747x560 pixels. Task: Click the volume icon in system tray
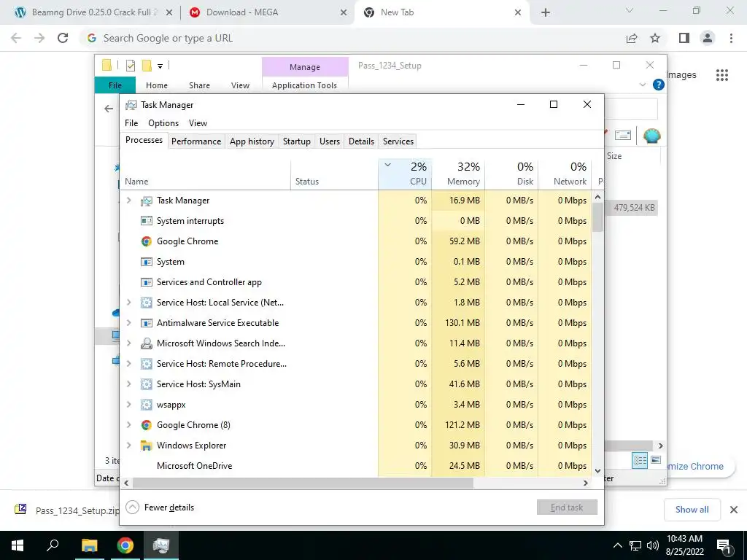(653, 545)
